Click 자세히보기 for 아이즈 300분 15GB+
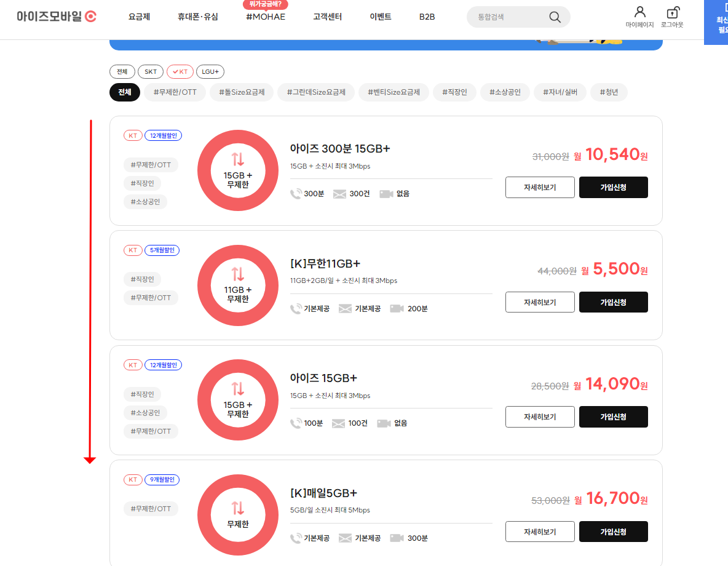 pyautogui.click(x=540, y=187)
